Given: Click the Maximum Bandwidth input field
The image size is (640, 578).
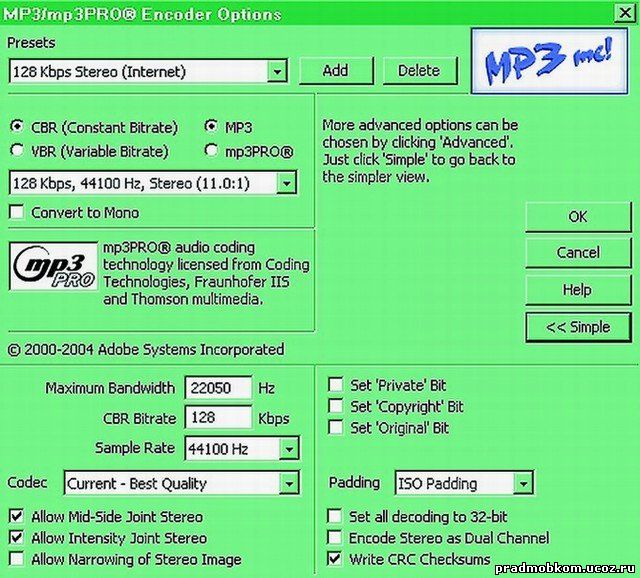Looking at the screenshot, I should 218,387.
